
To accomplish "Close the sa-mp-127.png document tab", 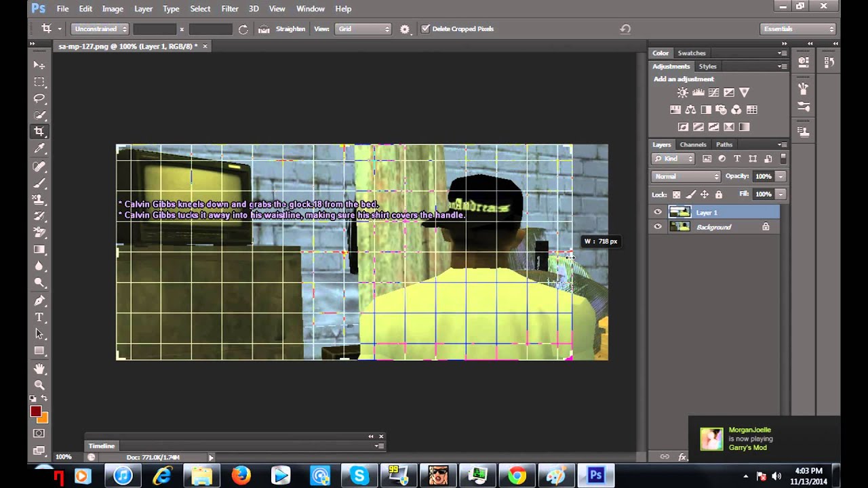I will 205,46.
